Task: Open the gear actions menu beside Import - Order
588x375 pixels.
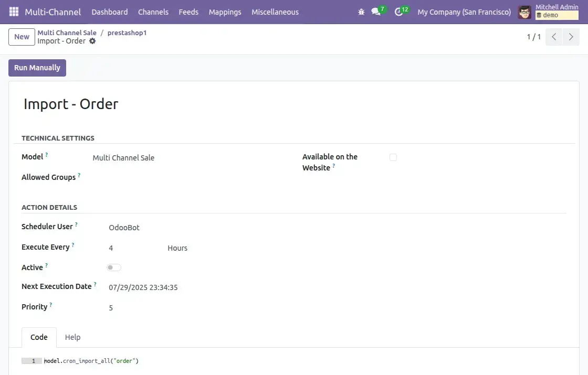Action: [x=92, y=41]
